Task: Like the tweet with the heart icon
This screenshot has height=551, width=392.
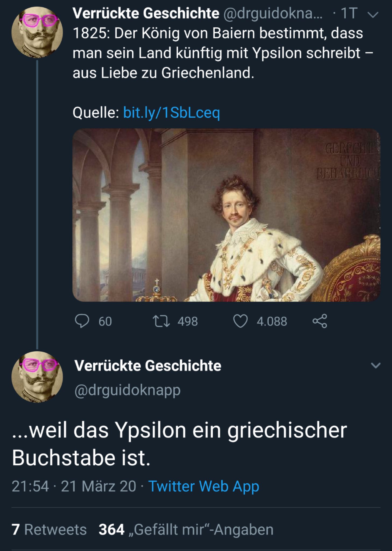Action: click(x=240, y=321)
